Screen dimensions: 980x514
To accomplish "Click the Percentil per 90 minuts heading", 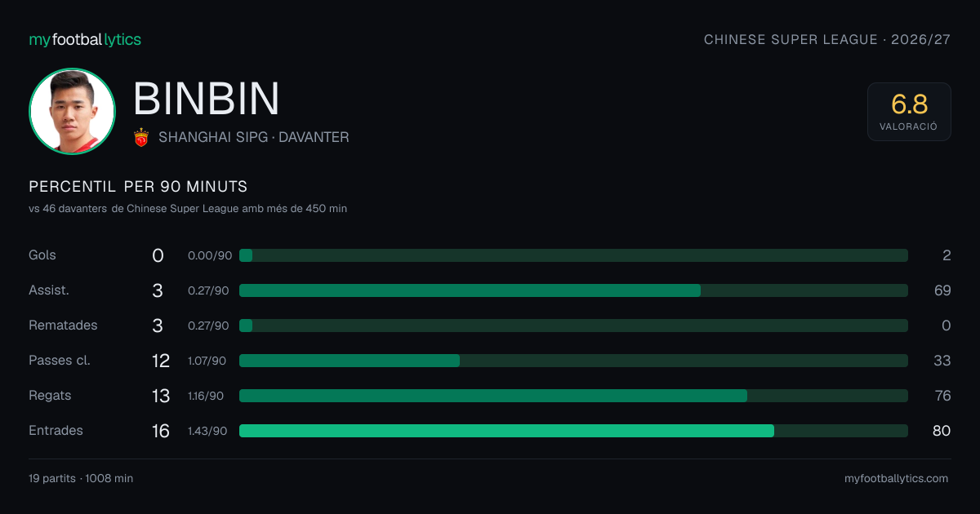I will (138, 187).
